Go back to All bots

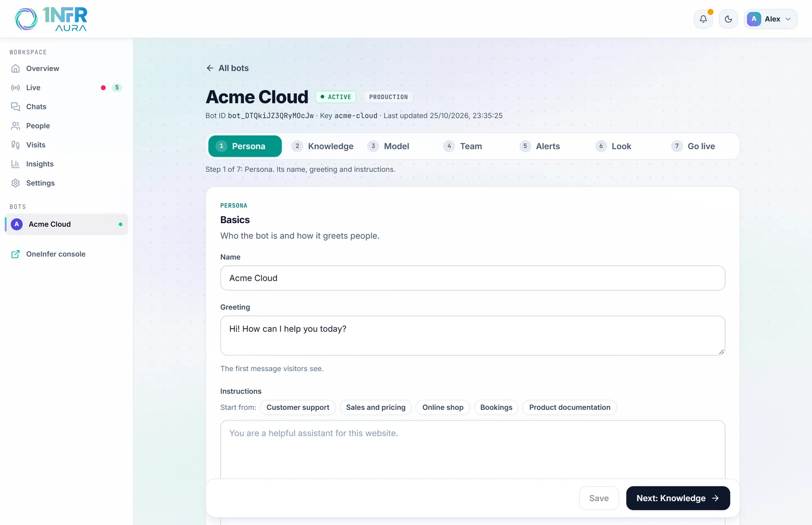[227, 68]
